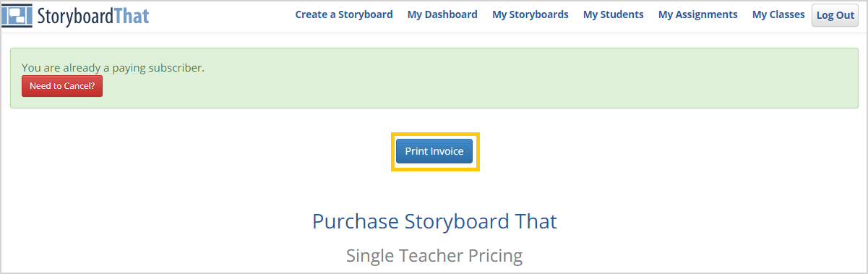Image resolution: width=868 pixels, height=274 pixels.
Task: Click the word "subscriber" in alert text
Action: tap(176, 67)
